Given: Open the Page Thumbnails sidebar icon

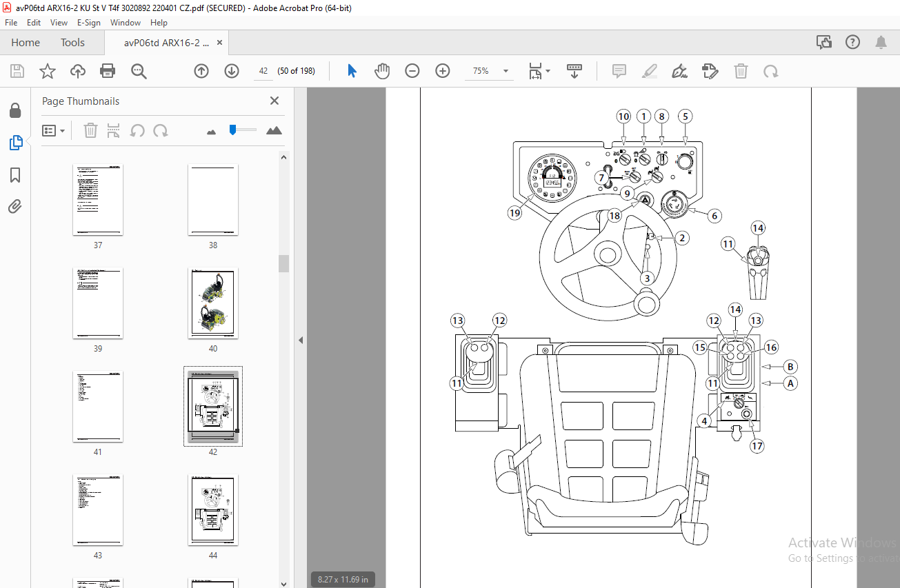Looking at the screenshot, I should tap(15, 143).
